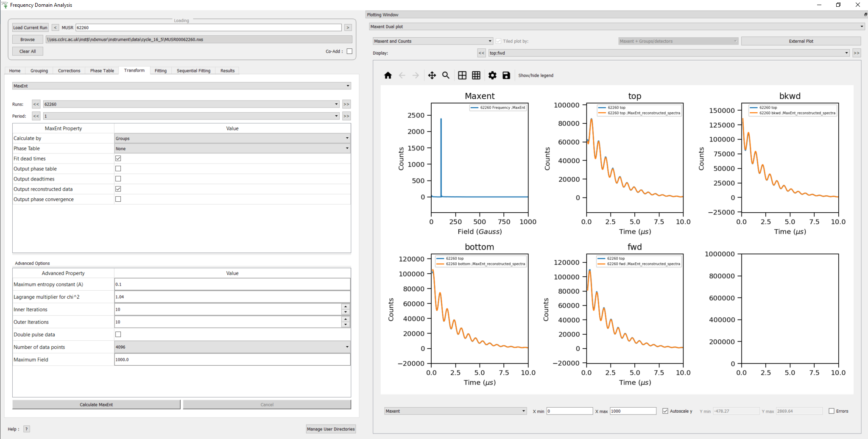Image resolution: width=868 pixels, height=439 pixels.
Task: Save the figure with the disk icon
Action: pyautogui.click(x=506, y=75)
